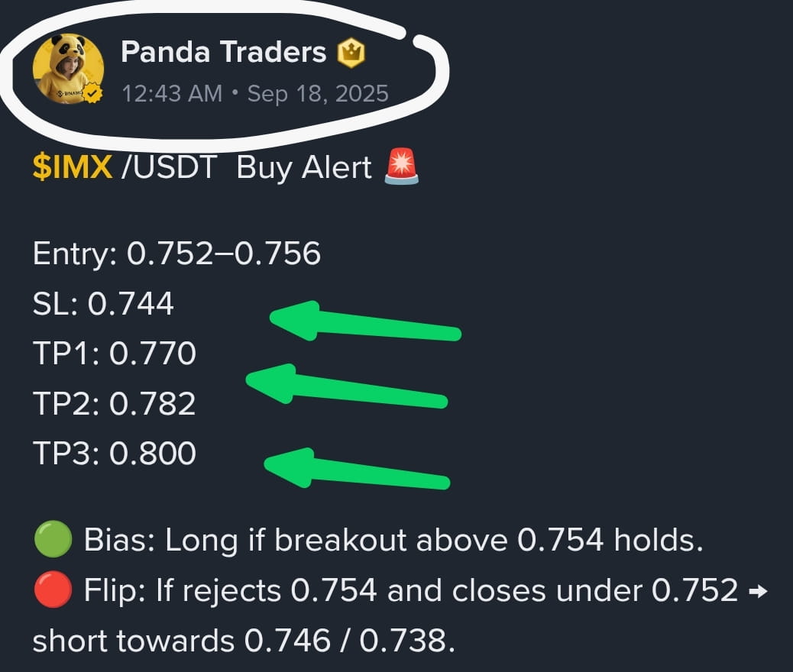Image resolution: width=793 pixels, height=672 pixels.
Task: Click the post date Sep 18, 2025
Action: tap(318, 93)
